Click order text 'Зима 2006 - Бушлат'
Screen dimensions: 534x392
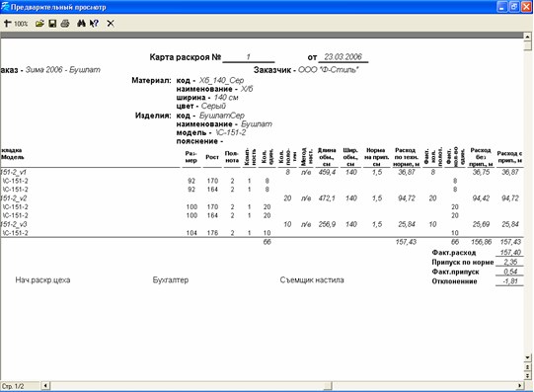(x=63, y=70)
